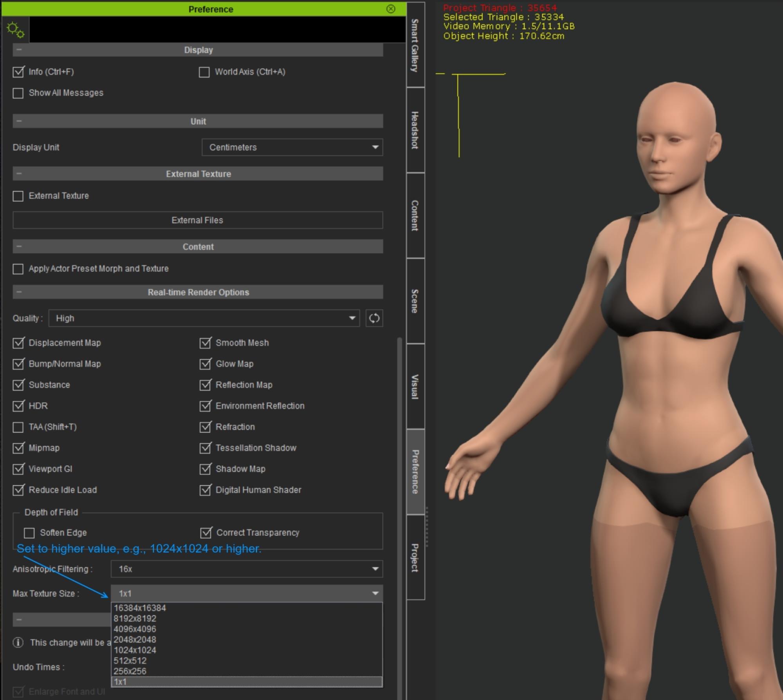This screenshot has height=700, width=783.
Task: Collapse Real-time Render Options section
Action: (19, 292)
